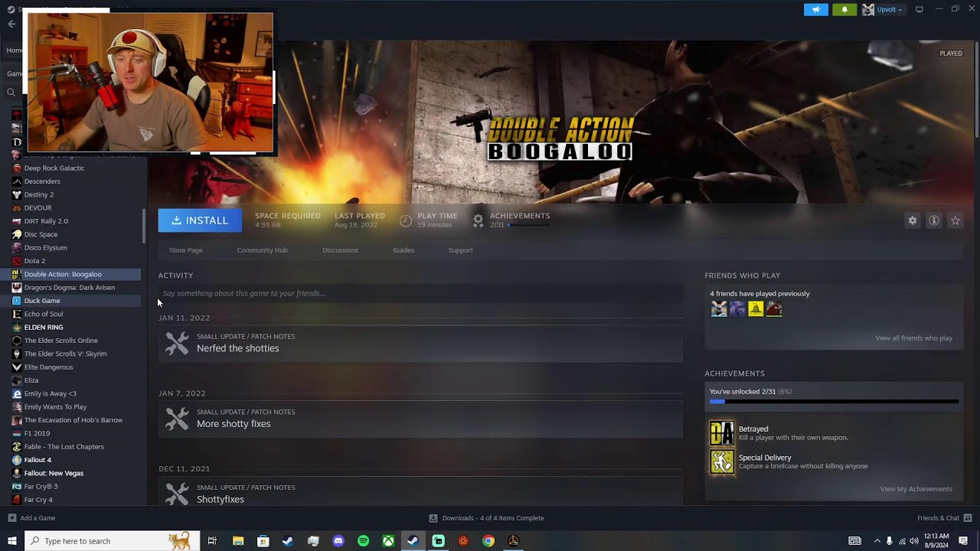Select Deep Rock Galactic in library
This screenshot has height=551, width=980.
pos(54,168)
